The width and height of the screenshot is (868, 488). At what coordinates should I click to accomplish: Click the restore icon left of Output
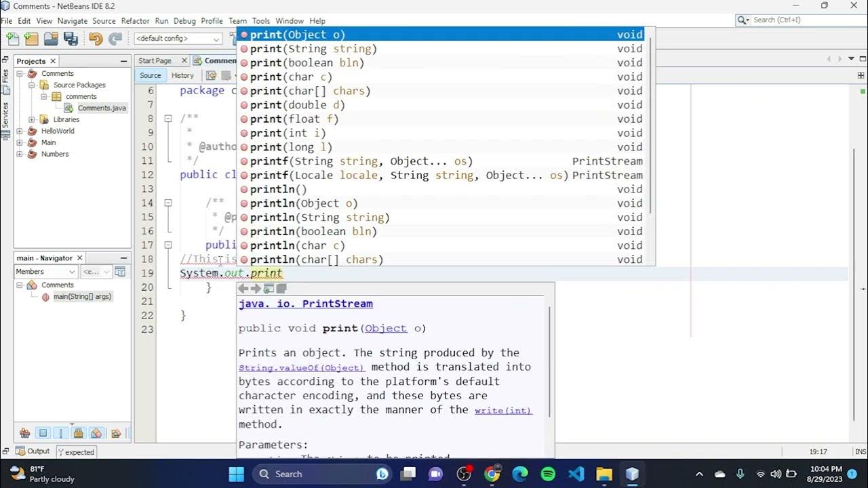[5, 451]
